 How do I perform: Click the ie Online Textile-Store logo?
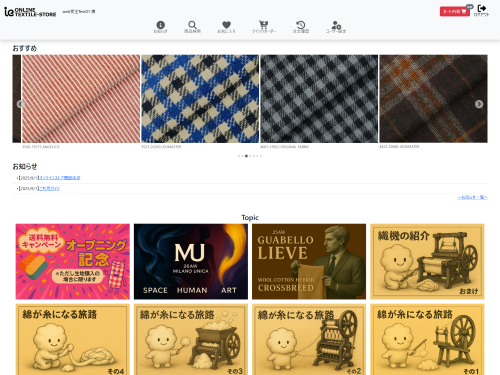coord(30,12)
